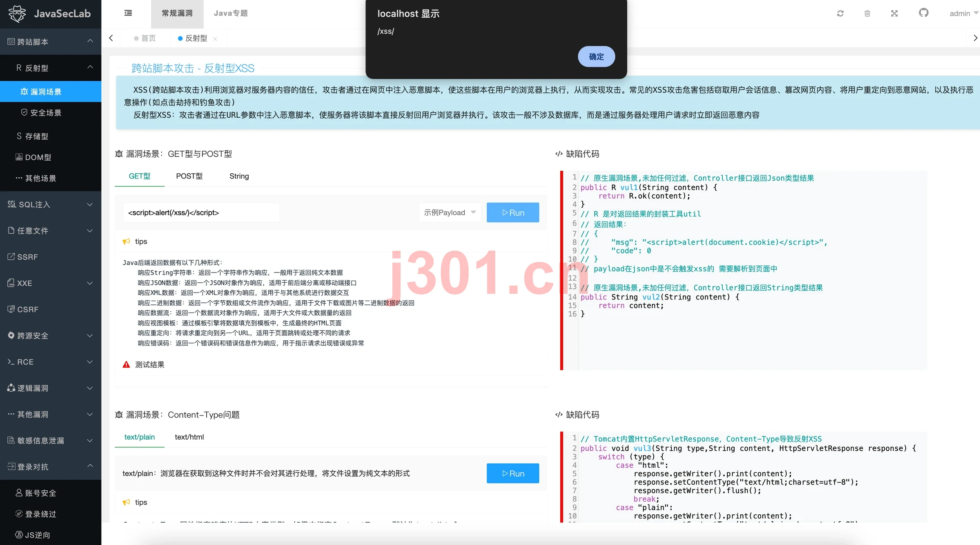Run the text/plain Content-Type test

tap(513, 473)
